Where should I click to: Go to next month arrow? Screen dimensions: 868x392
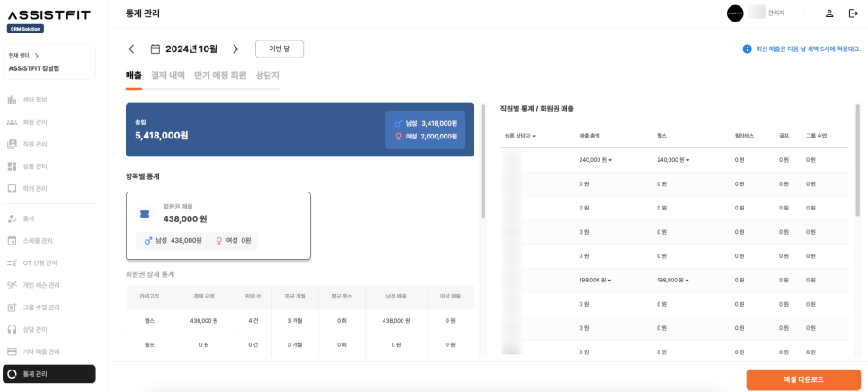pyautogui.click(x=235, y=49)
